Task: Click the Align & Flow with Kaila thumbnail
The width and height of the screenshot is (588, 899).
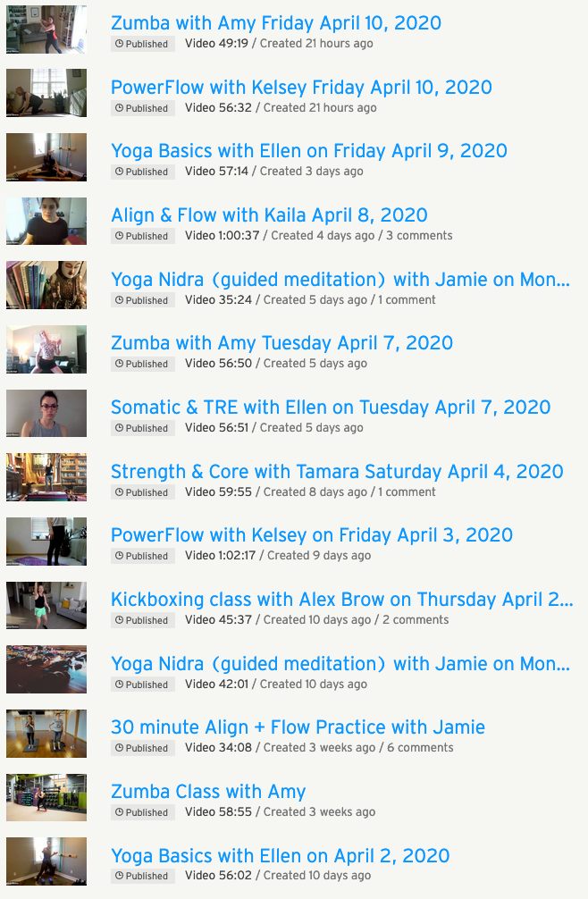Action: click(46, 222)
